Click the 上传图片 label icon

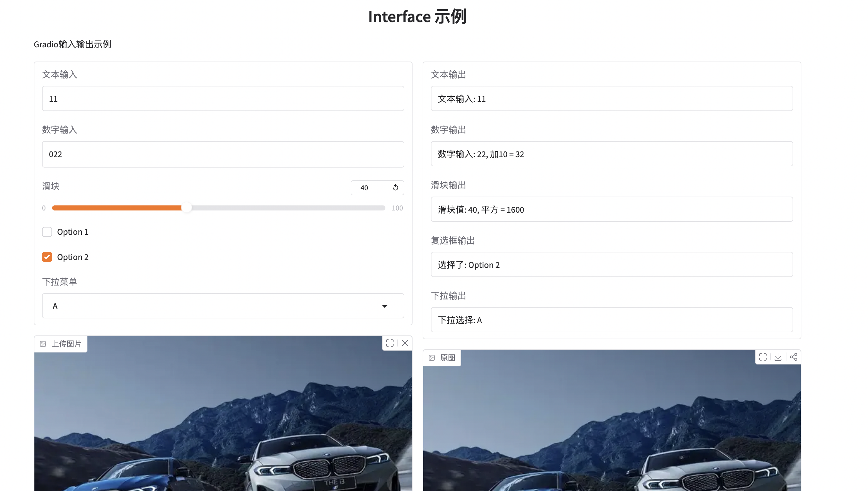pyautogui.click(x=43, y=344)
